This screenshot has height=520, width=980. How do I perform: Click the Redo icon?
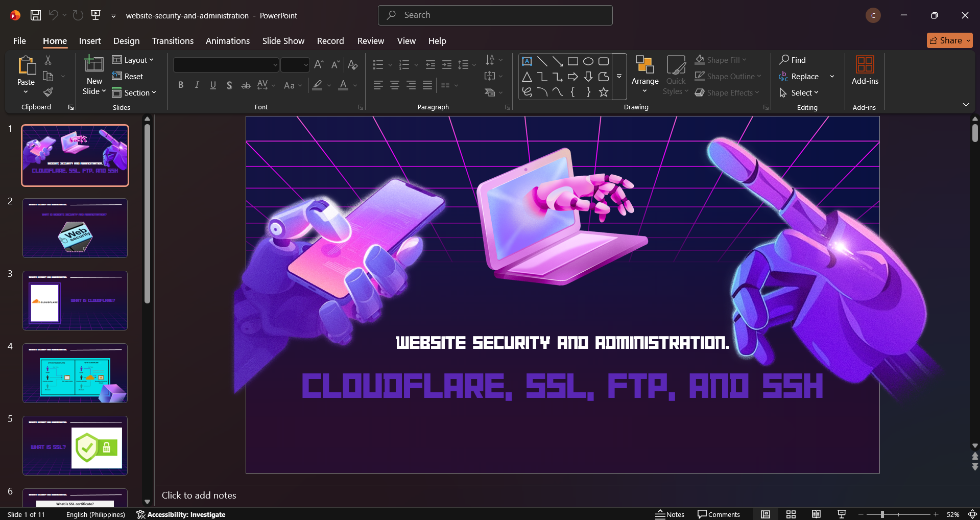click(78, 15)
